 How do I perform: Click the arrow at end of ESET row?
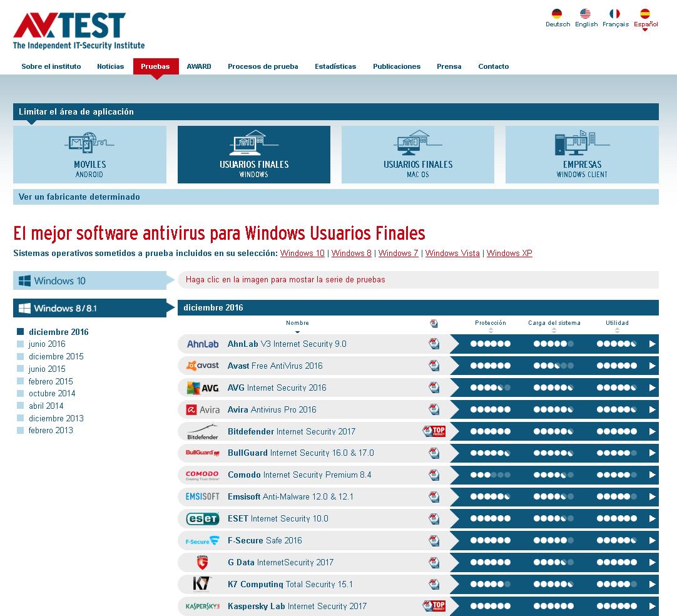tap(652, 519)
